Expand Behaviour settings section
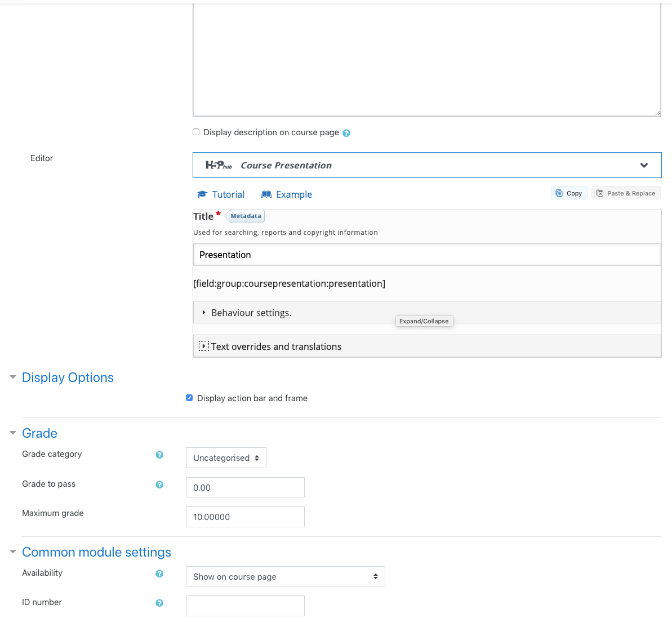Screen dimensions: 672x618 click(427, 313)
